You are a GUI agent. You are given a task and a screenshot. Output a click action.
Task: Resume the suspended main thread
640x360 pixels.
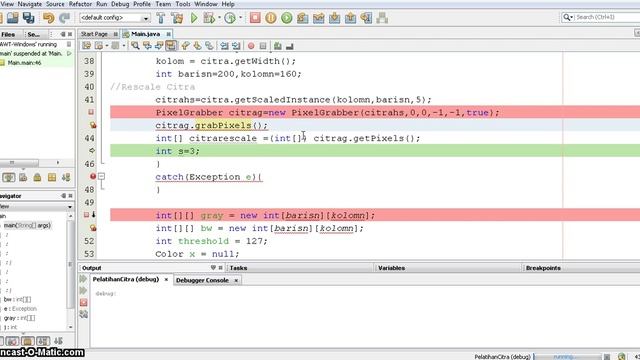(x=69, y=53)
